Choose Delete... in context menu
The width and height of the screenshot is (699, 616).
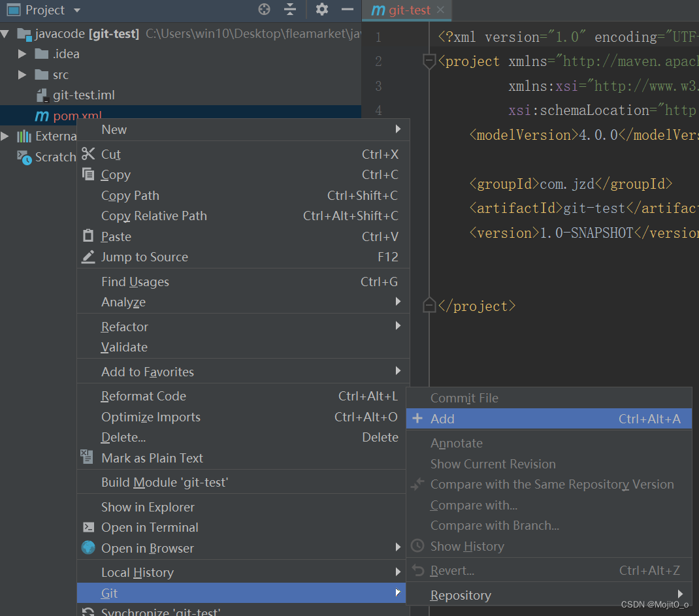(244, 437)
